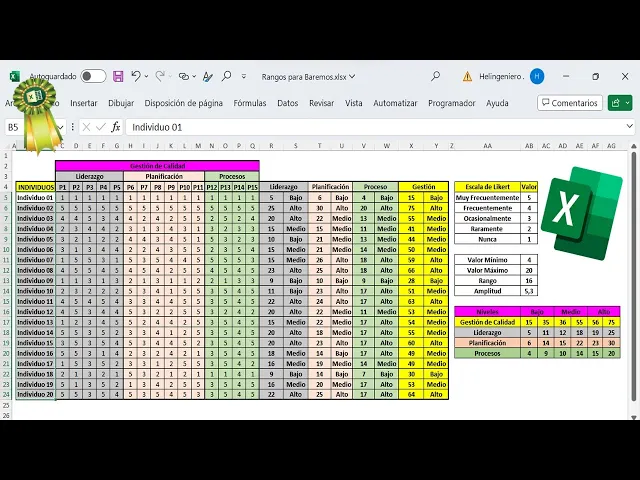
Task: Click the shapes icon in quick access toolbar
Action: pos(184,76)
